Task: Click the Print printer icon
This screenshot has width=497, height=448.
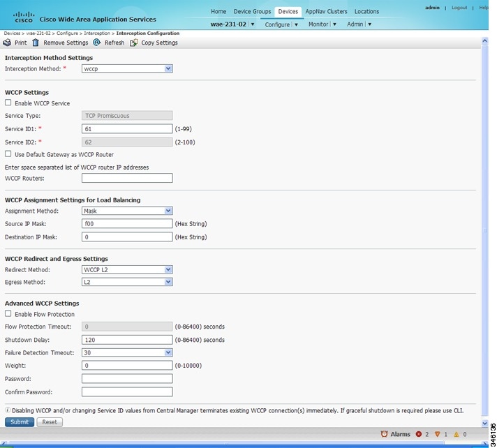Action: coord(7,43)
